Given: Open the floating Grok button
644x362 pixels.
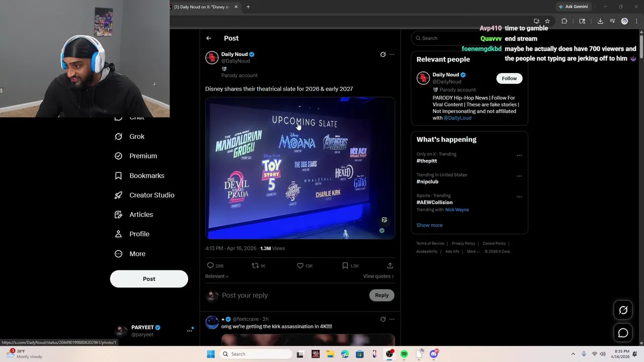Looking at the screenshot, I should click(623, 310).
